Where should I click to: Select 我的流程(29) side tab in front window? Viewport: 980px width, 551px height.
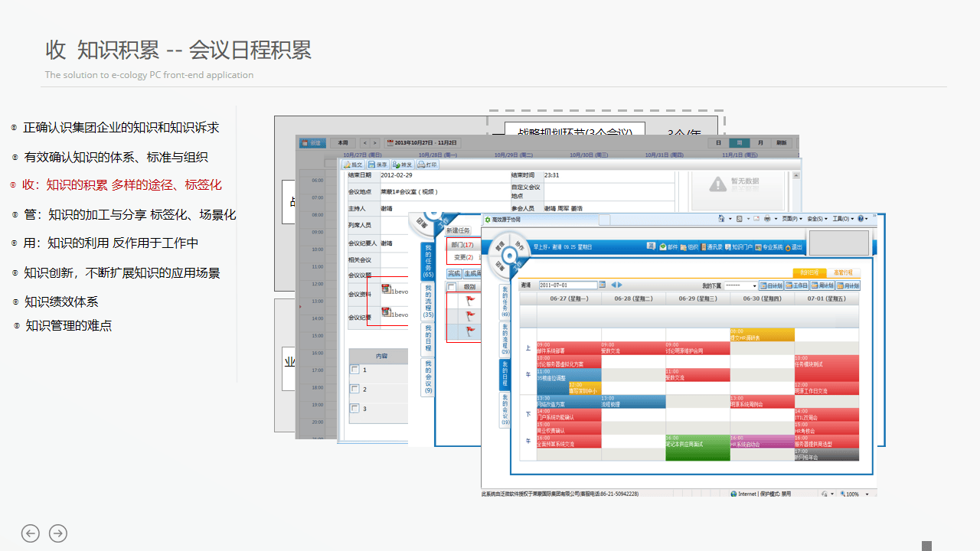(505, 338)
